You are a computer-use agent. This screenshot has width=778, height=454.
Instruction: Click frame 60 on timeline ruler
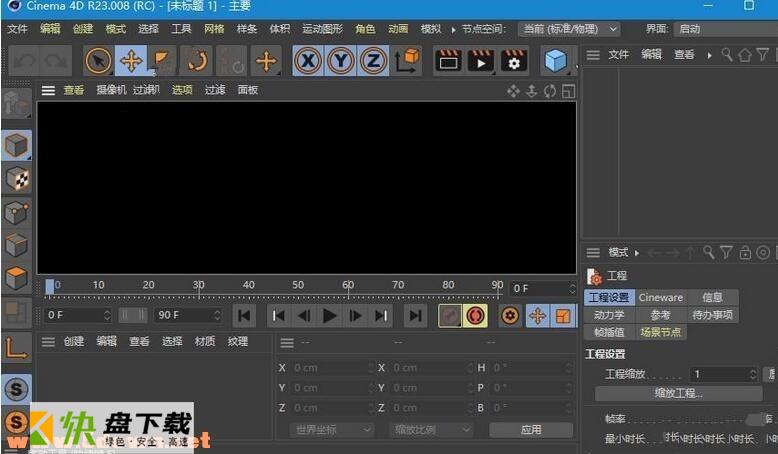pos(348,285)
